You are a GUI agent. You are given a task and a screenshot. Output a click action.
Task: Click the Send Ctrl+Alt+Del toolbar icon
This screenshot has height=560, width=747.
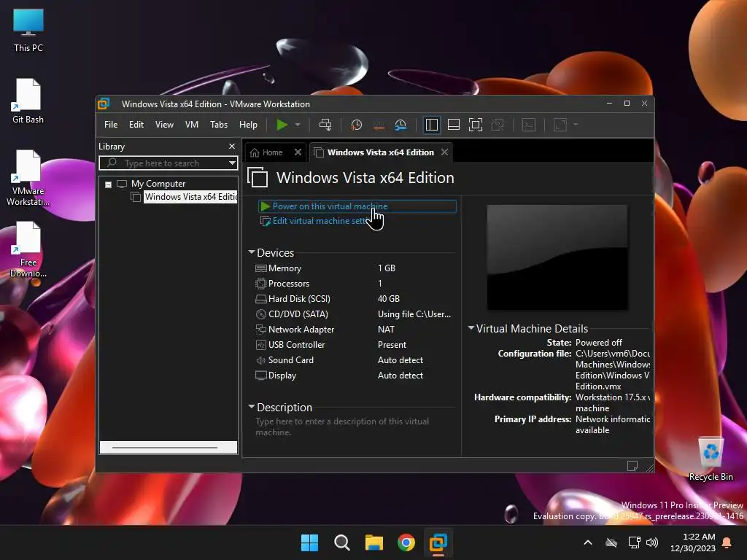[x=325, y=125]
